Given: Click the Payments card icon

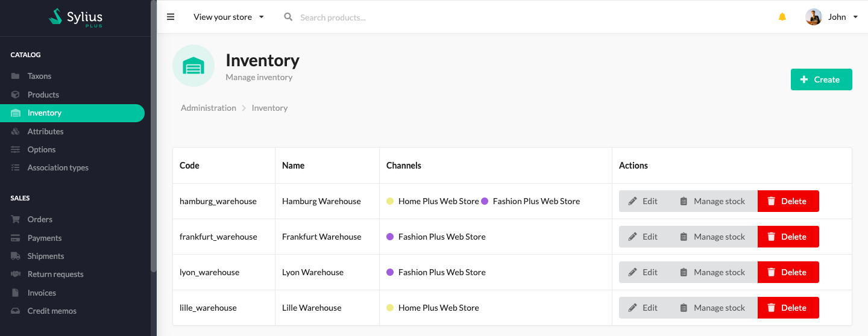Looking at the screenshot, I should point(16,238).
